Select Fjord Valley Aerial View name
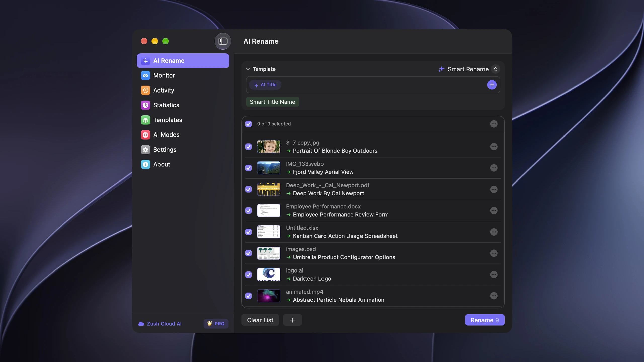644x362 pixels. point(323,172)
